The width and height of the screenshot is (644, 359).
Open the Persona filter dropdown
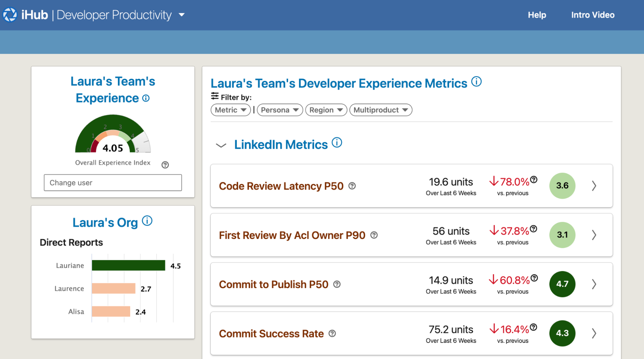[x=280, y=110]
